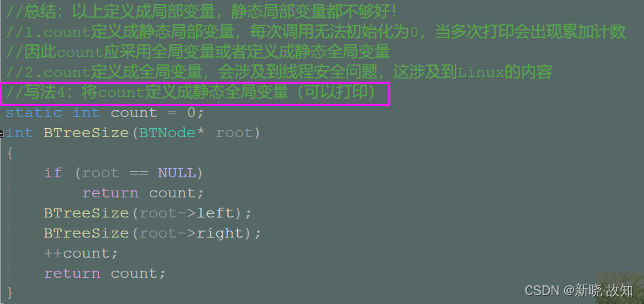644x304 pixels.
Task: Click the CSDN @新晓·故知 watermark
Action: (579, 290)
